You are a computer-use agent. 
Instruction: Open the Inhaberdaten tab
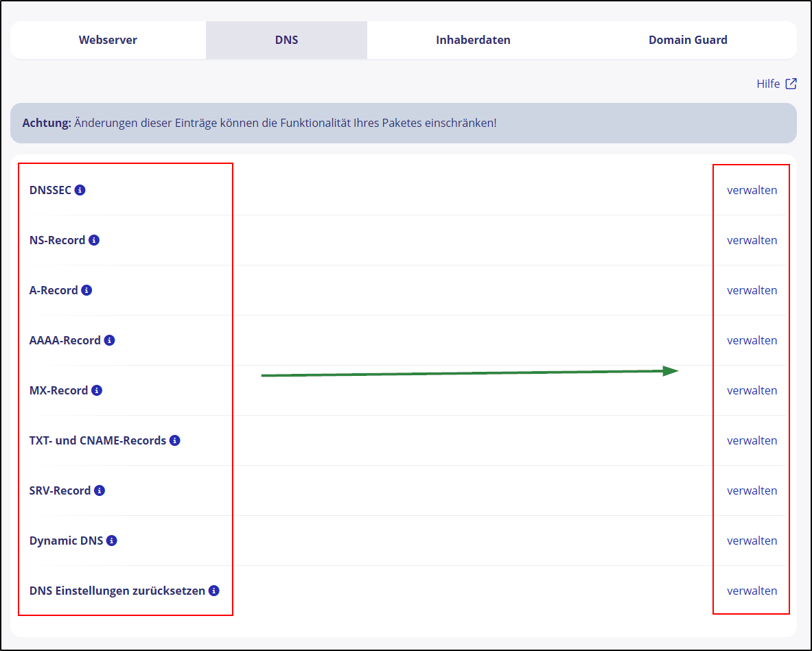pyautogui.click(x=473, y=40)
